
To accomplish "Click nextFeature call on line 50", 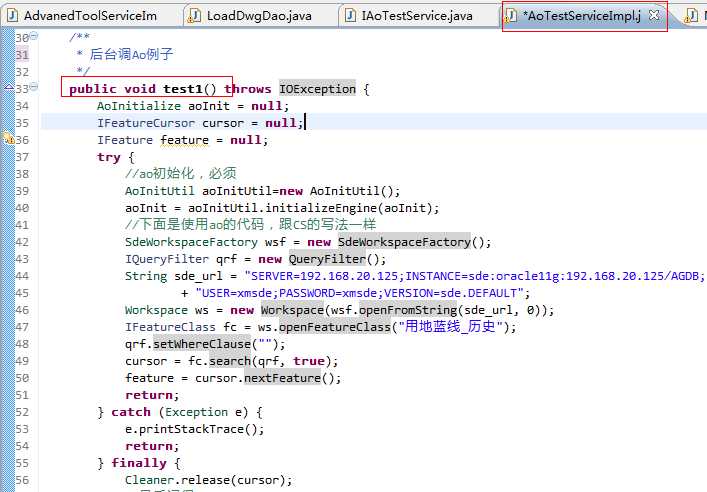I will pyautogui.click(x=282, y=378).
